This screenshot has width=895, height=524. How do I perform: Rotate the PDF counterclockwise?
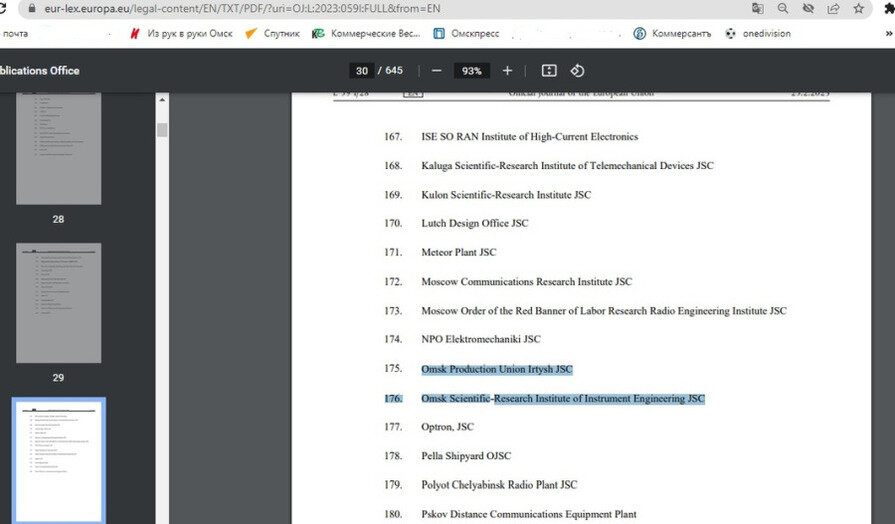pos(577,71)
